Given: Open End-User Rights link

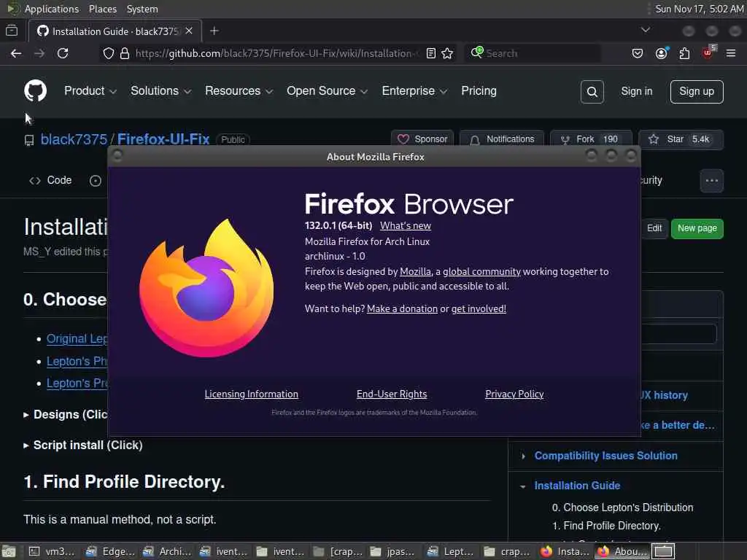Looking at the screenshot, I should click(392, 394).
